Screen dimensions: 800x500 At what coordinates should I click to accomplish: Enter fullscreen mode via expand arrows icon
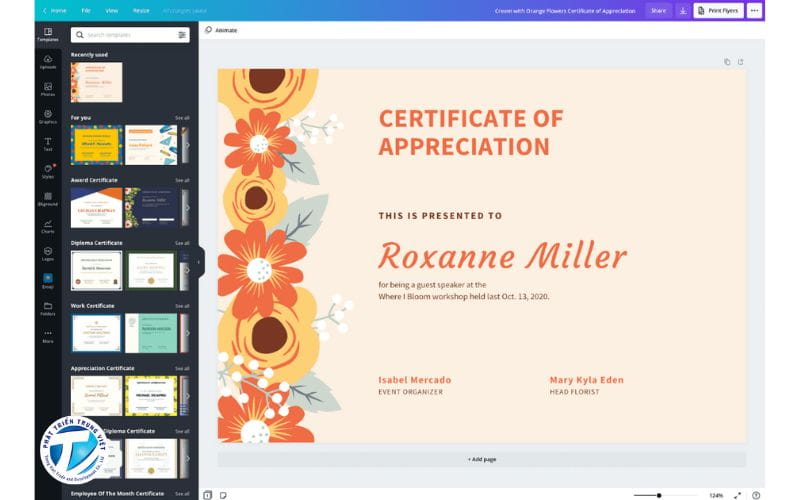(738, 495)
